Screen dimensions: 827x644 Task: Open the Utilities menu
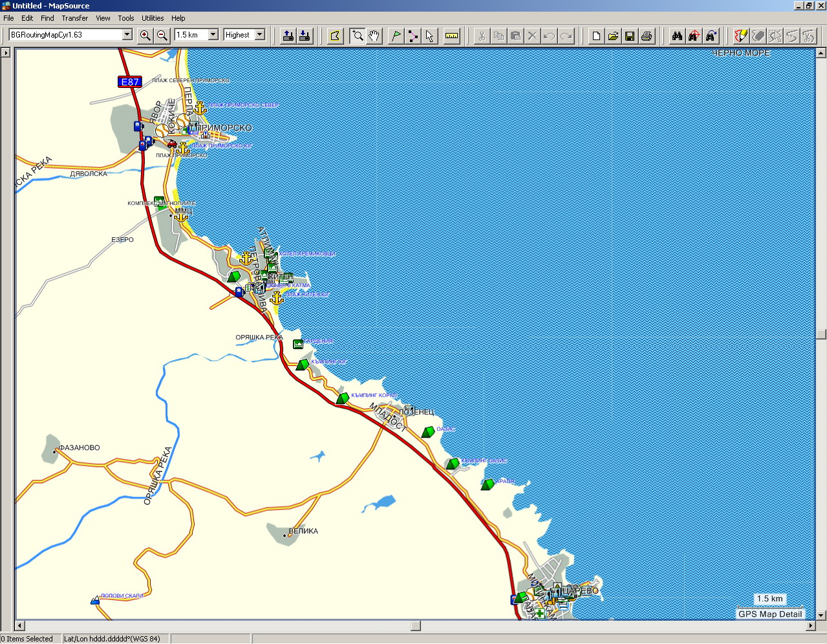(x=153, y=18)
